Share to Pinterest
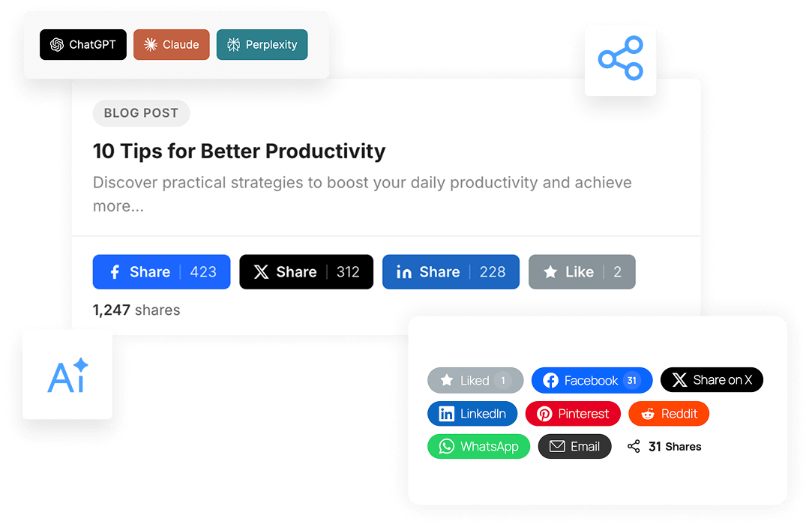Viewport: 812px width, 530px height. pos(572,414)
